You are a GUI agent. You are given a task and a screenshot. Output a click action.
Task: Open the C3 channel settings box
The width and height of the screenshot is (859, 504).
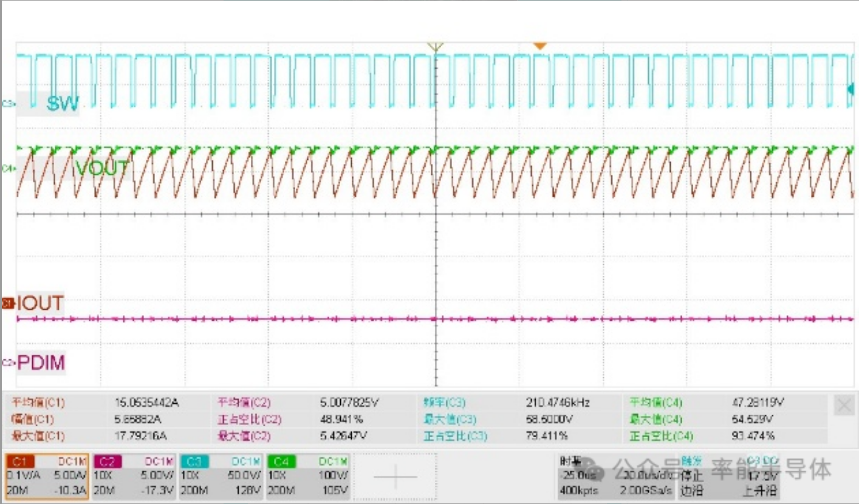coord(222,475)
